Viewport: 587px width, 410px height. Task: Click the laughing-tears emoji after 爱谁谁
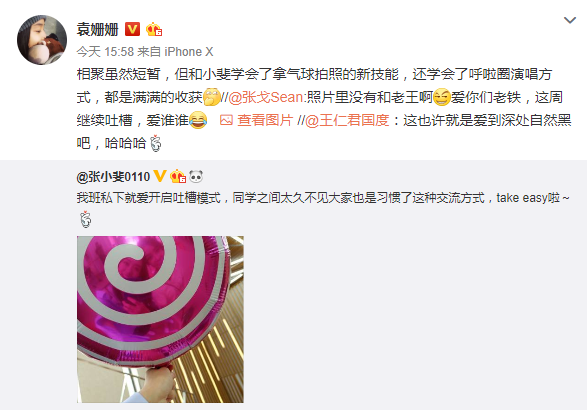point(198,120)
